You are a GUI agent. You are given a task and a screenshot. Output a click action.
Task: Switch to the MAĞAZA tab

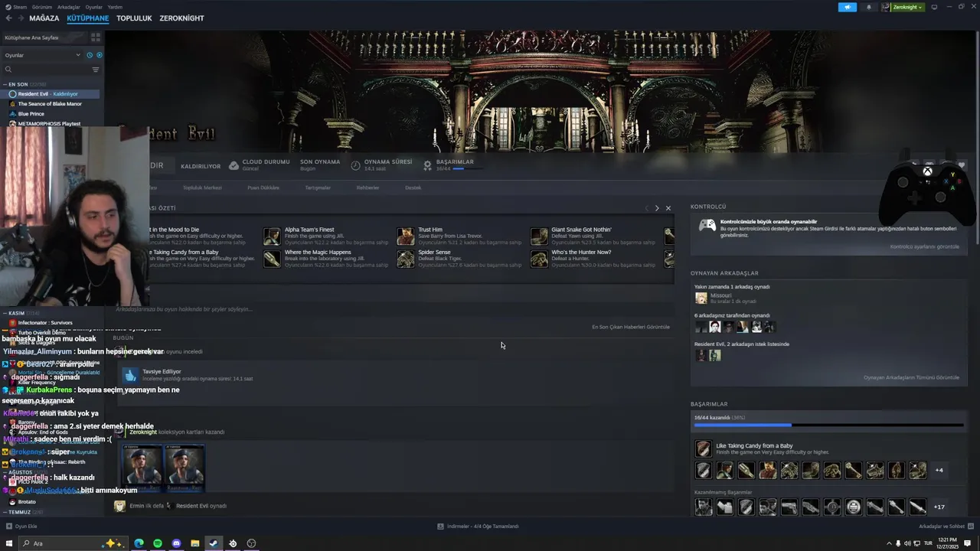tap(44, 18)
